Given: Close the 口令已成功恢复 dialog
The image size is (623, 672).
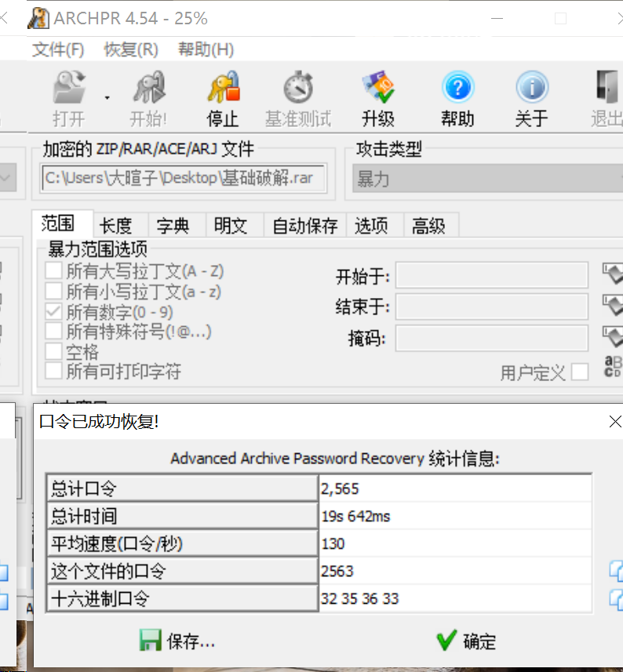Looking at the screenshot, I should point(615,422).
